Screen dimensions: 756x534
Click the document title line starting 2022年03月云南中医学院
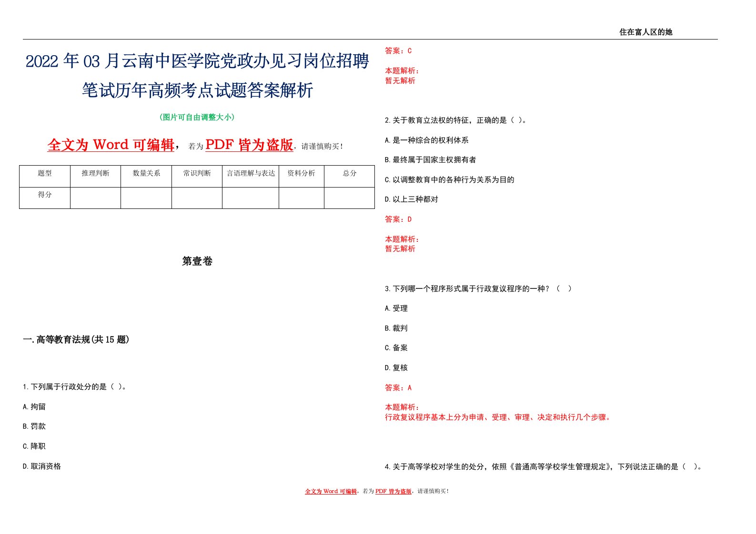[197, 61]
